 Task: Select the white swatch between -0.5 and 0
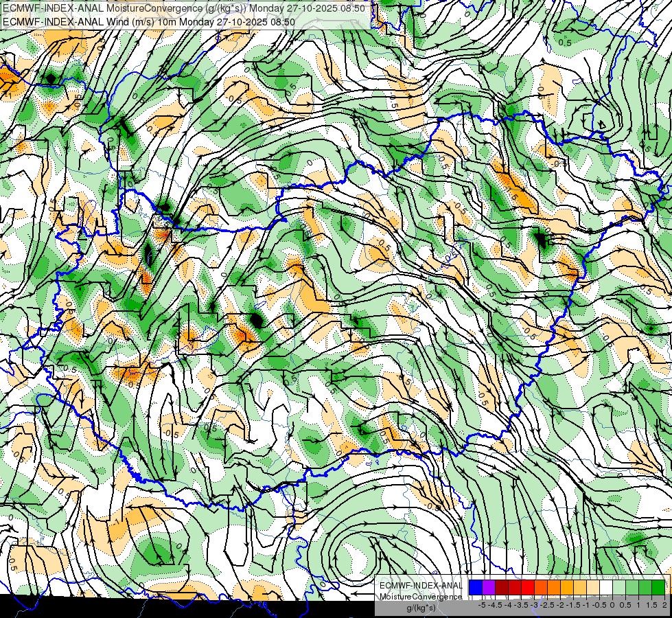point(606,588)
